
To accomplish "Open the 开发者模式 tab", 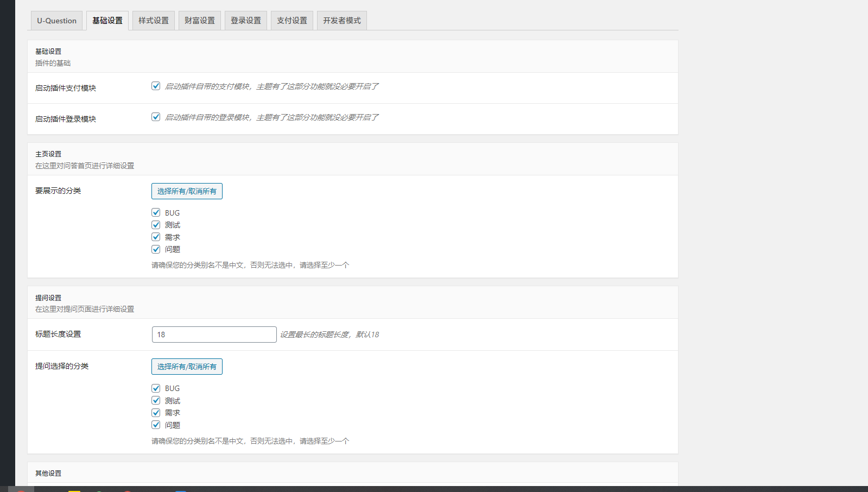I will pyautogui.click(x=342, y=21).
